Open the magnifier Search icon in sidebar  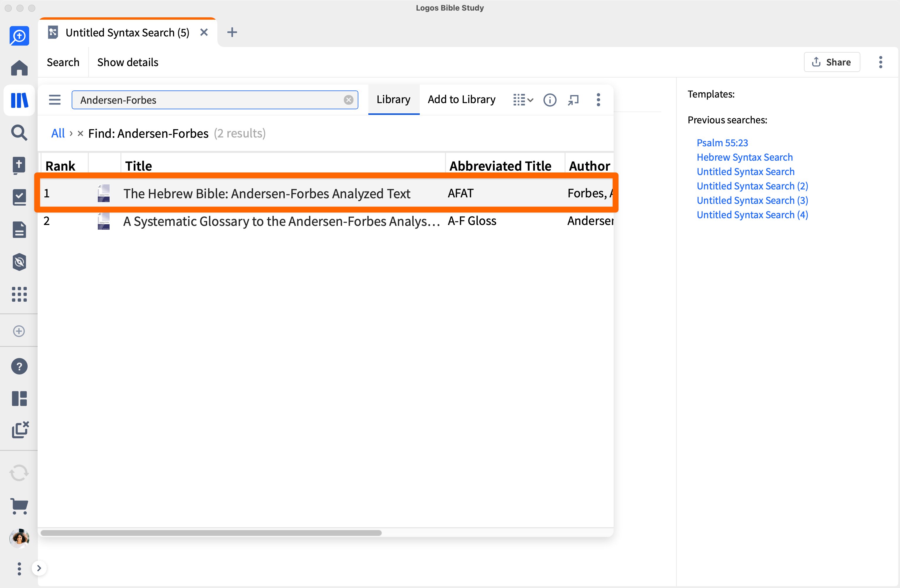click(x=19, y=133)
